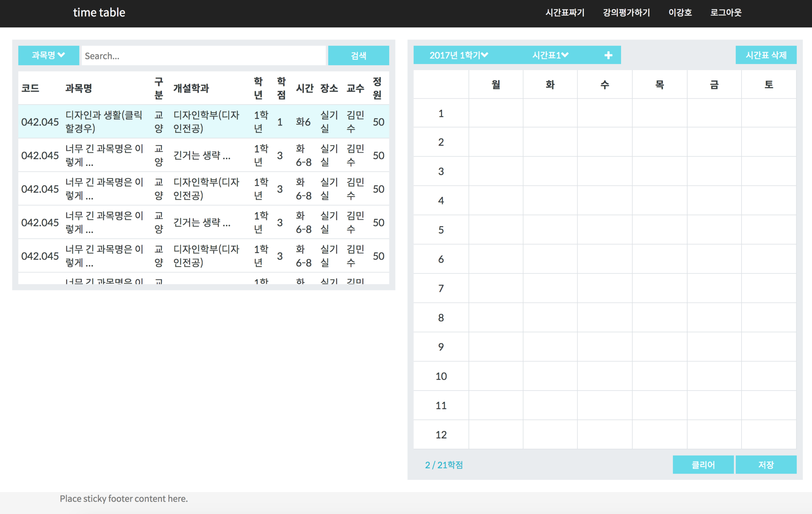Go to 강의평가하기 nav item
The height and width of the screenshot is (514, 812).
[626, 13]
